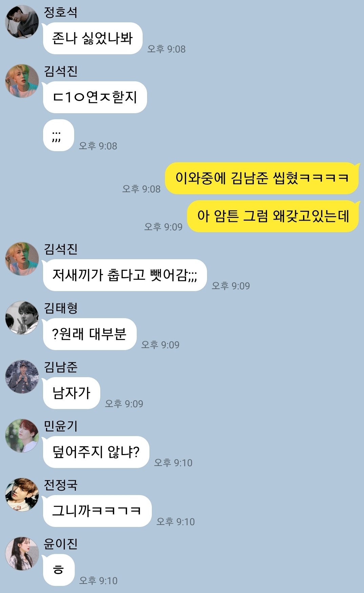Select yellow bubble '이와중에 김남준 씹혔ㅋㅋㅋㅋ'
Image resolution: width=364 pixels, height=593 pixels.
[x=262, y=178]
